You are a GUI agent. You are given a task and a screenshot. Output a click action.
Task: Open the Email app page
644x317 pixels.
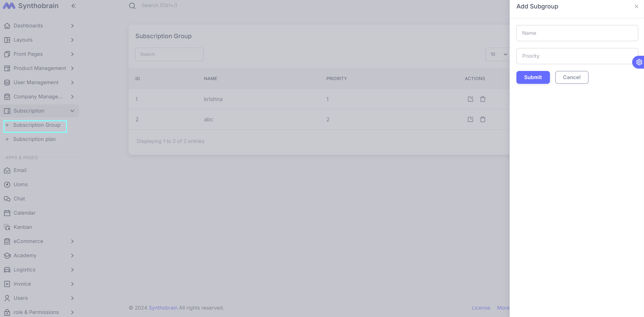point(20,170)
